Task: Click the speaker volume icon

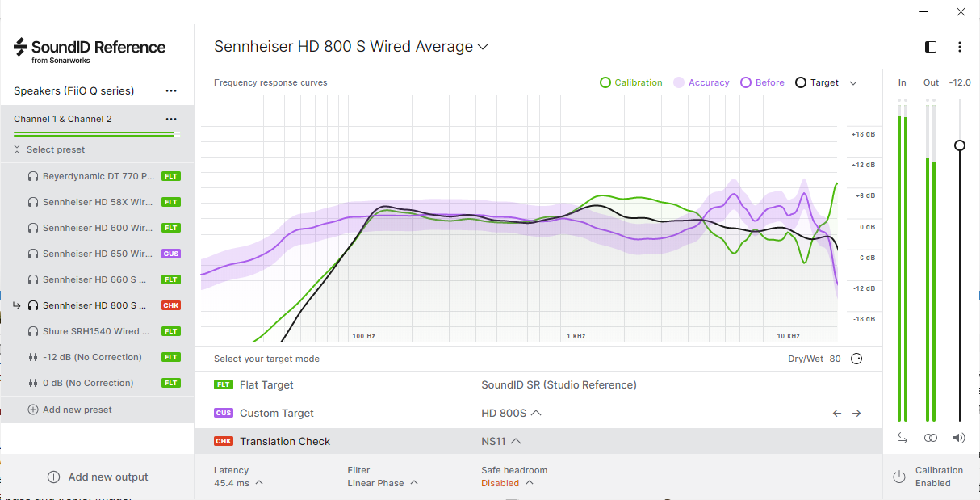Action: coord(959,438)
